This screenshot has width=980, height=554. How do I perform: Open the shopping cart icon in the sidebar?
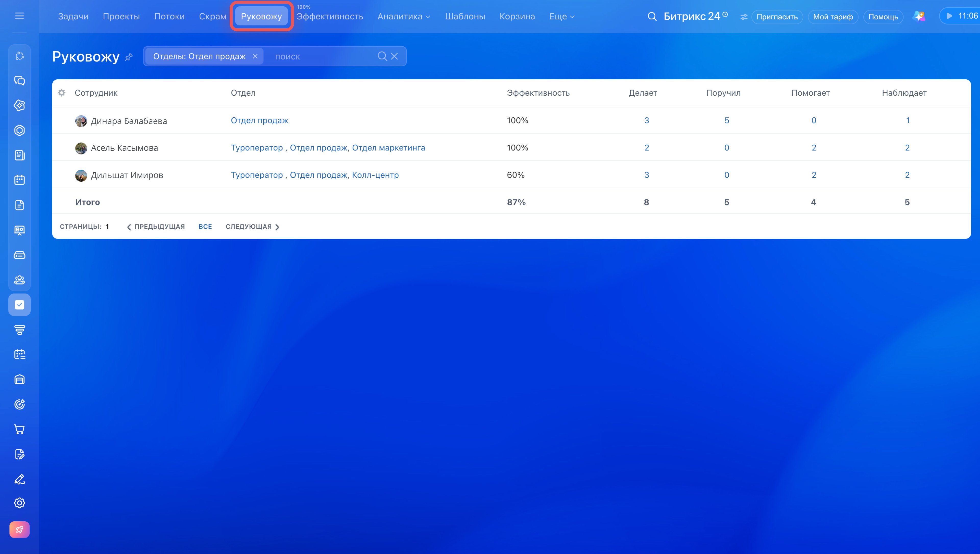pyautogui.click(x=19, y=429)
